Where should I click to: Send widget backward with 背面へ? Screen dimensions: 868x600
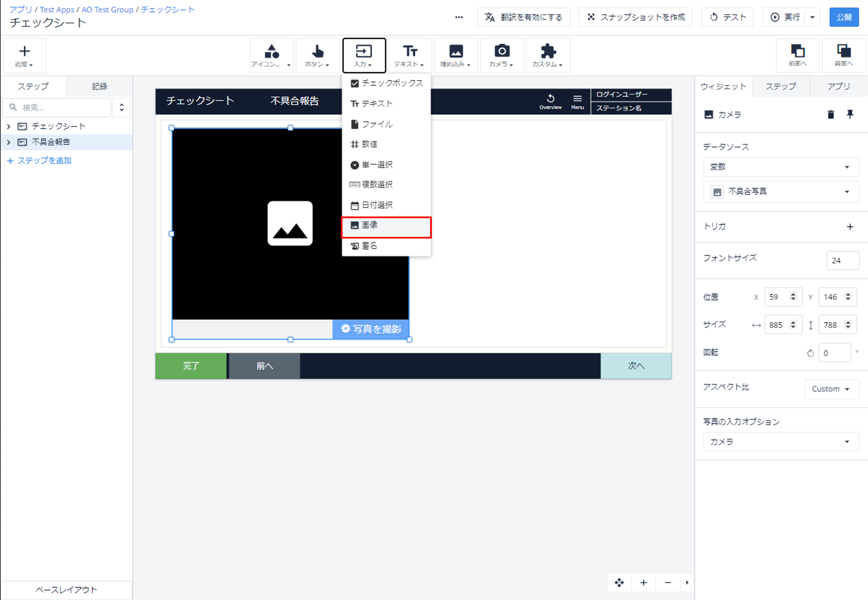coord(843,55)
